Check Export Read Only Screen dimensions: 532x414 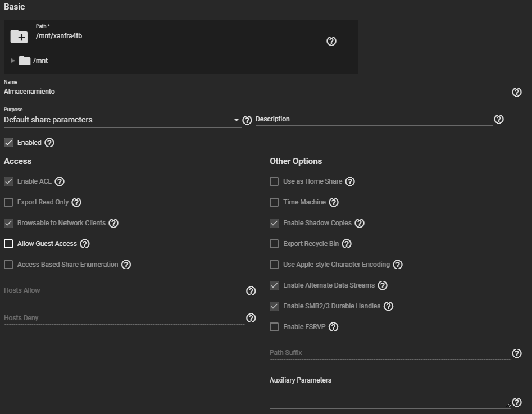[8, 202]
